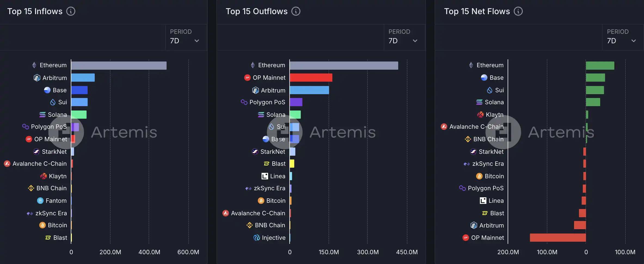Click the Solana icon in Inflows chart
Screen dimensions: 644x264
click(x=42, y=115)
